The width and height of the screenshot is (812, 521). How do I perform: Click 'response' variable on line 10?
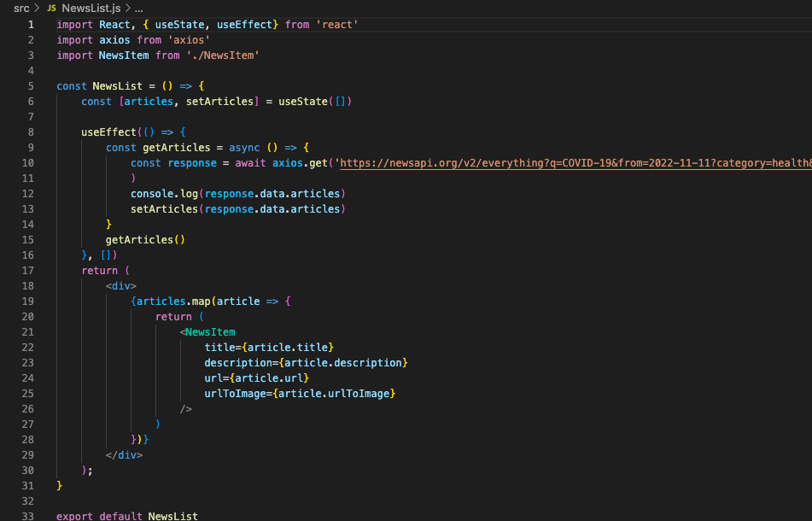point(192,163)
